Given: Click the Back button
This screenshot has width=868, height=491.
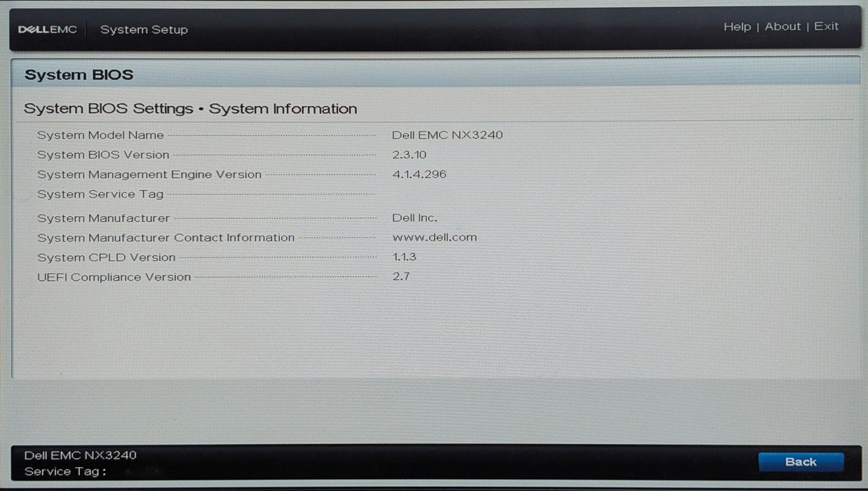Looking at the screenshot, I should pyautogui.click(x=801, y=462).
